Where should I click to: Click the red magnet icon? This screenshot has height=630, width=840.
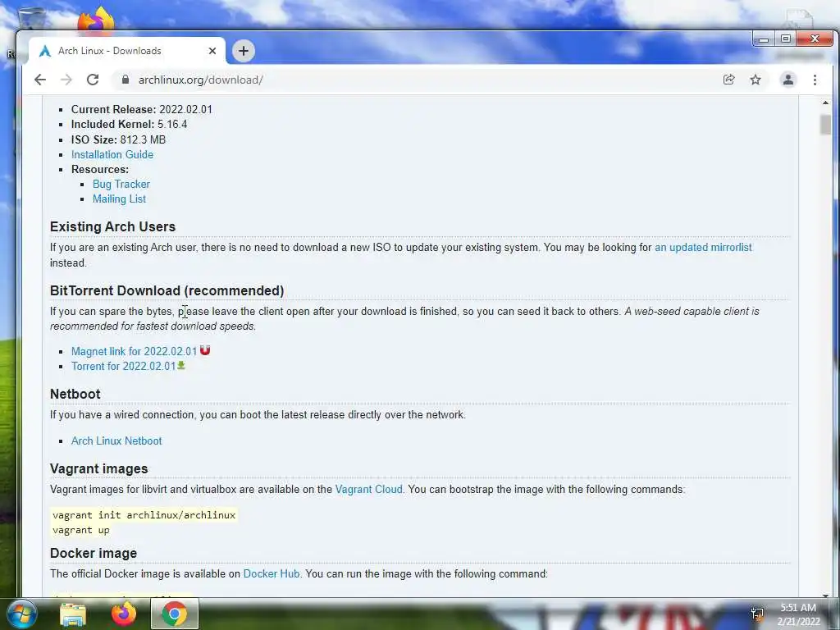204,350
